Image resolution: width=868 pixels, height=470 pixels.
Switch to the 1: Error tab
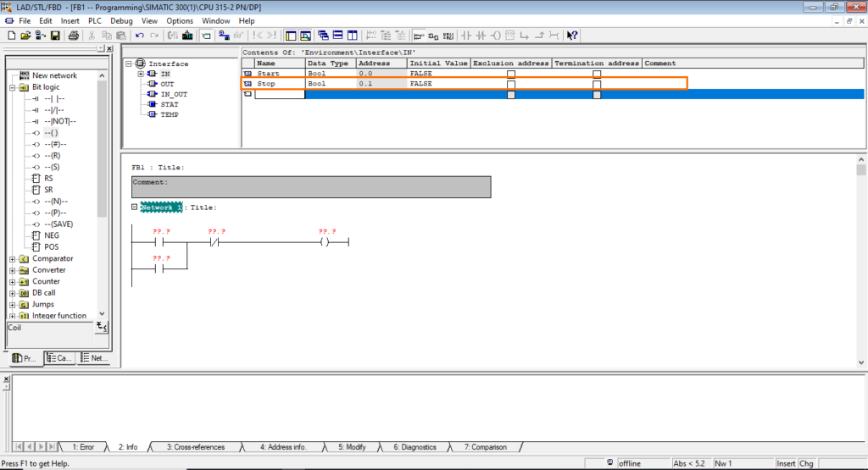pyautogui.click(x=83, y=447)
